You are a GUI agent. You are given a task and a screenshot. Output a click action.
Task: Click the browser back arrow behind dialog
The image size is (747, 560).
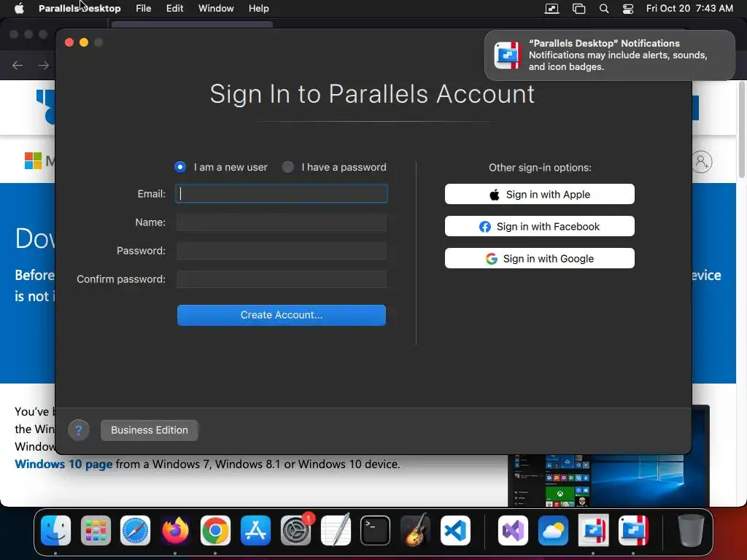[18, 65]
